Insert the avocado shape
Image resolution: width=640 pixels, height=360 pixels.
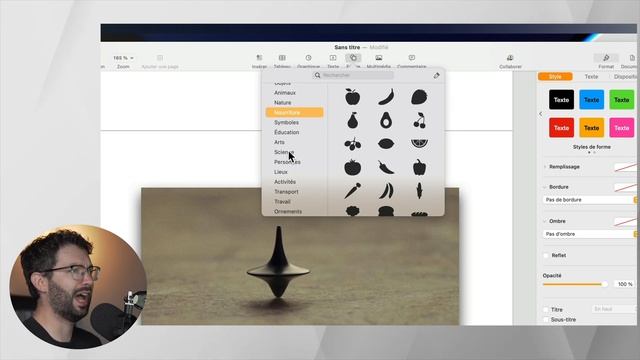click(386, 120)
